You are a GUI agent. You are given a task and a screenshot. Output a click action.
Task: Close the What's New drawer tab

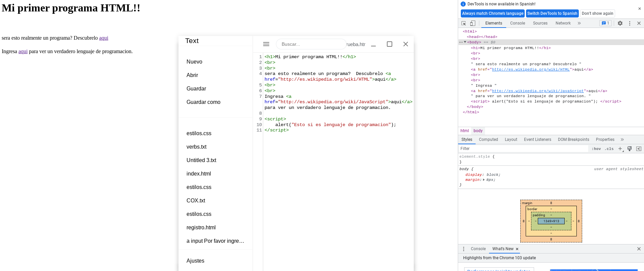(517, 249)
